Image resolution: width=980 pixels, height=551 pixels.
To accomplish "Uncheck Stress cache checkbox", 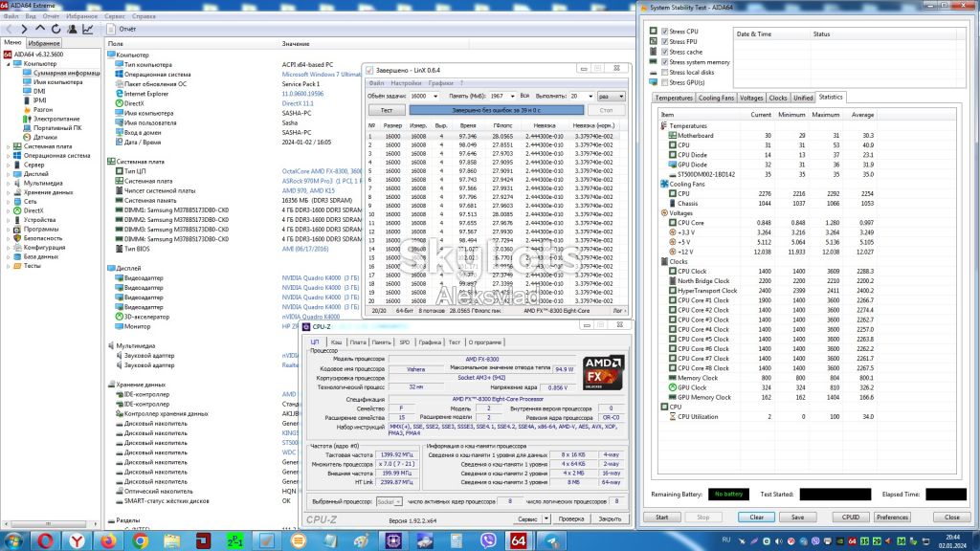I will (x=664, y=52).
